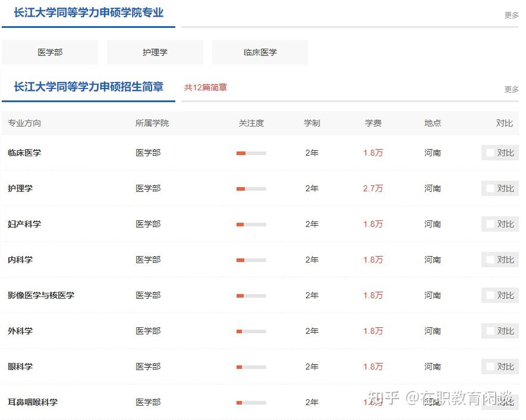Select the 临床医学 major tab
The width and height of the screenshot is (526, 420).
[260, 52]
